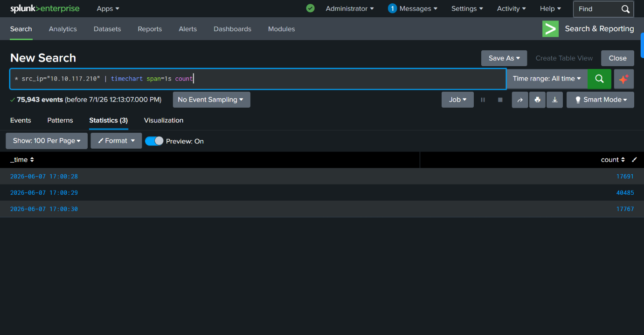The height and width of the screenshot is (335, 644).
Task: Print the search results
Action: point(537,100)
